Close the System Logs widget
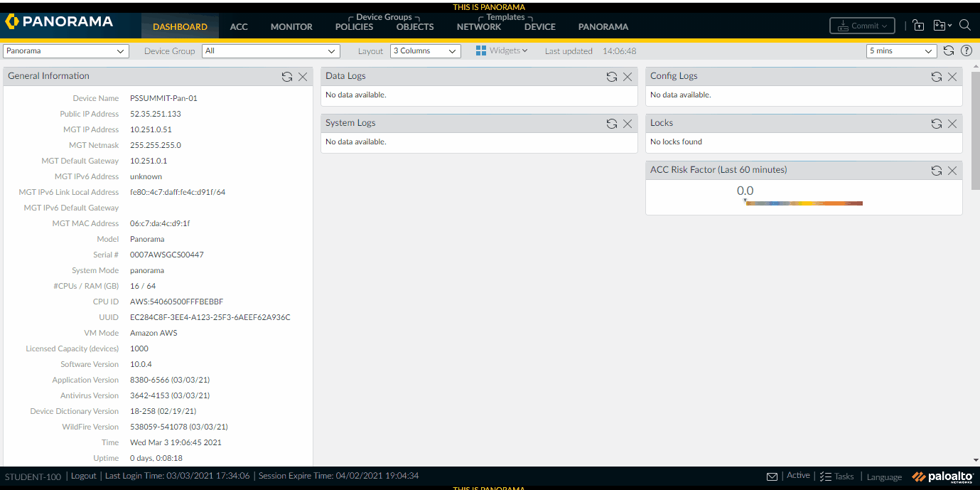This screenshot has height=490, width=980. (628, 124)
